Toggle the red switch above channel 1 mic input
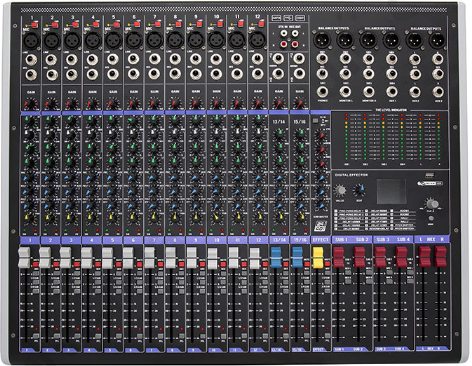 click(x=34, y=24)
